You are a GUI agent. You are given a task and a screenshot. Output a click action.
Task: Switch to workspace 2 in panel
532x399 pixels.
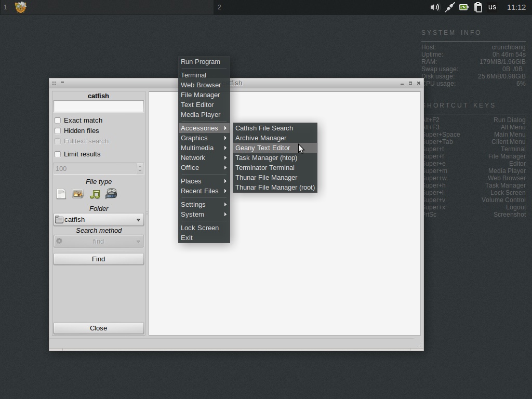[x=219, y=7]
